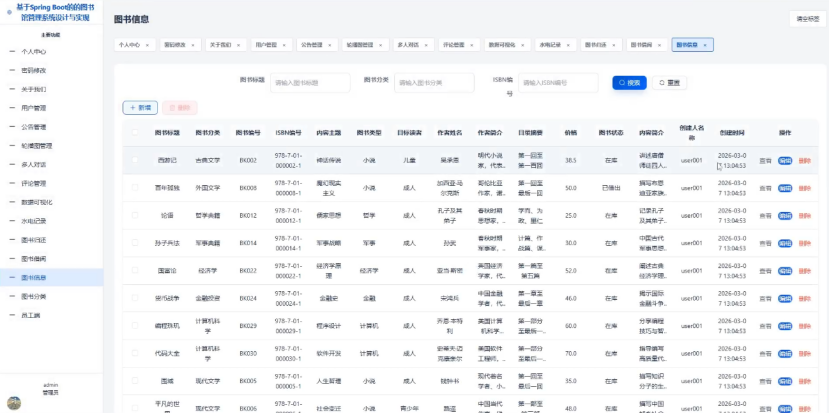Close the active 图书信息 tab with its x

coord(705,45)
